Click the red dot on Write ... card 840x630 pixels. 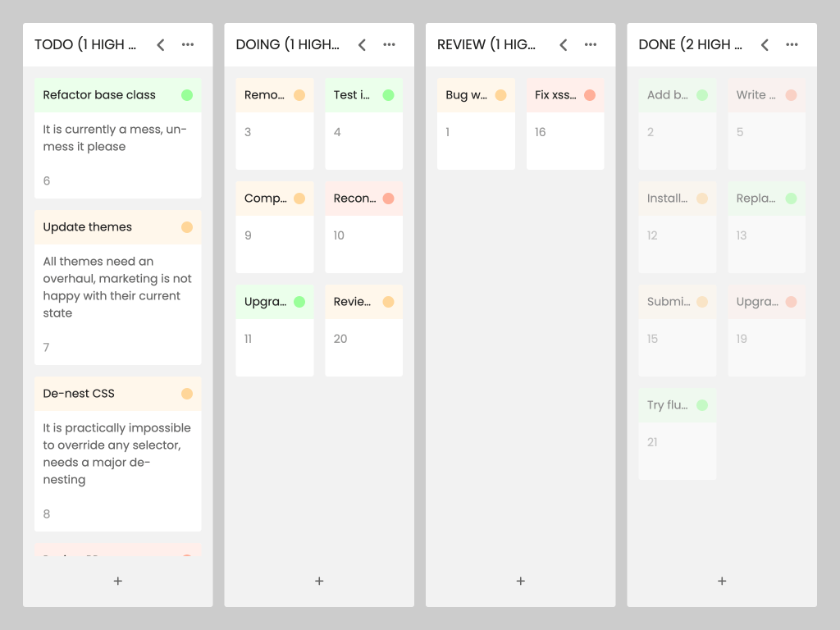[792, 95]
